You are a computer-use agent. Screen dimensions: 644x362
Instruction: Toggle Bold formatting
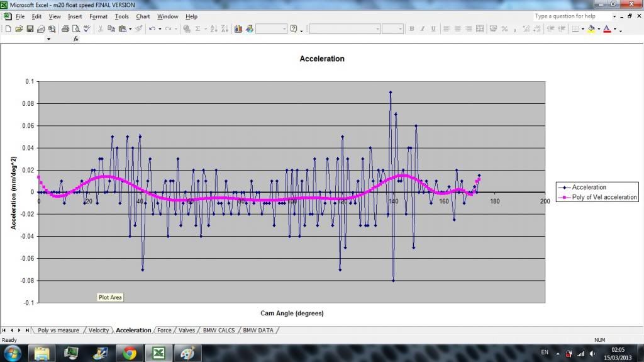click(412, 29)
